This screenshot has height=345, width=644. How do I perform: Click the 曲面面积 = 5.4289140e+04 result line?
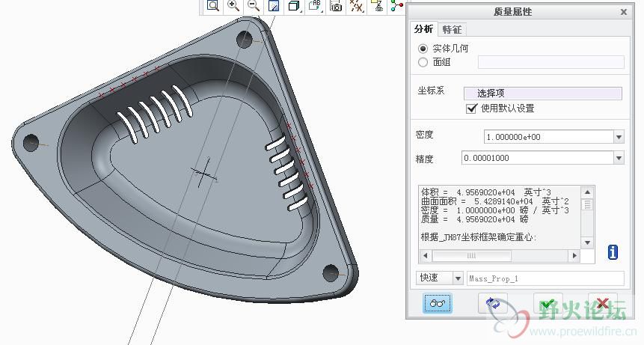pos(494,201)
